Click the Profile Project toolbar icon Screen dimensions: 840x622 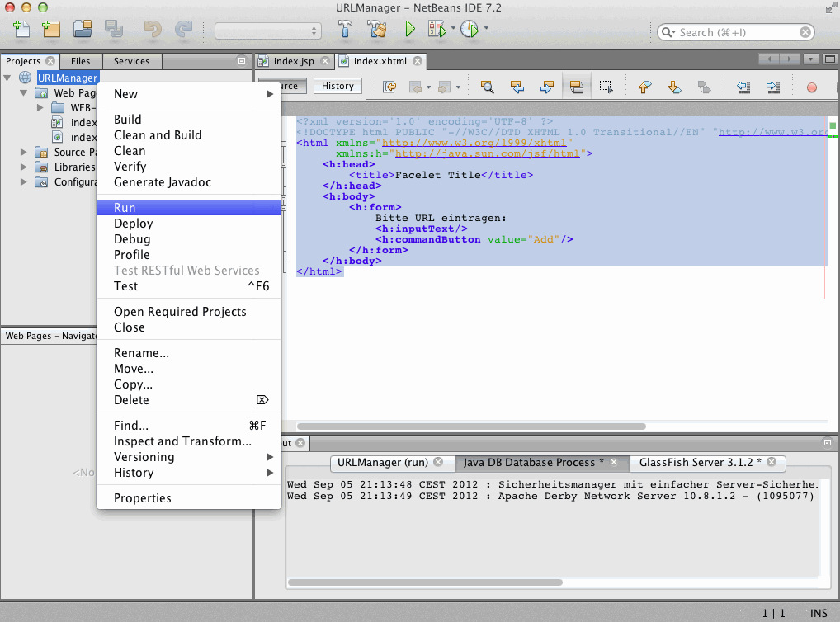[x=469, y=31]
